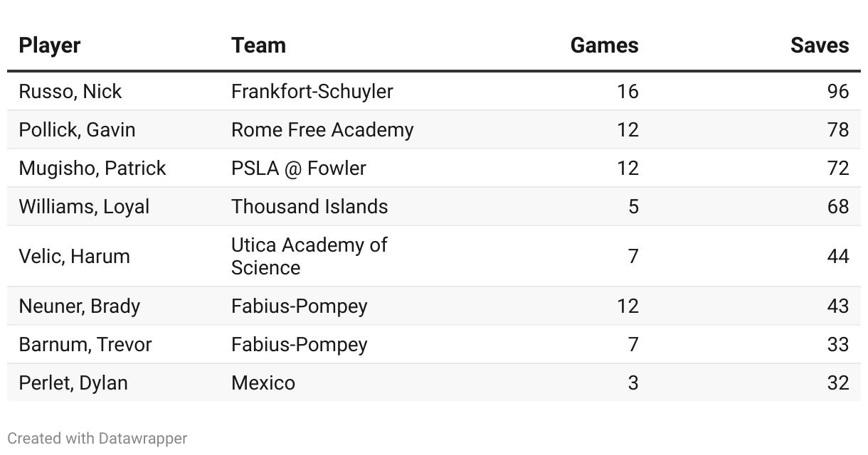
Task: Click the Mugisho, Patrick name
Action: click(x=92, y=168)
